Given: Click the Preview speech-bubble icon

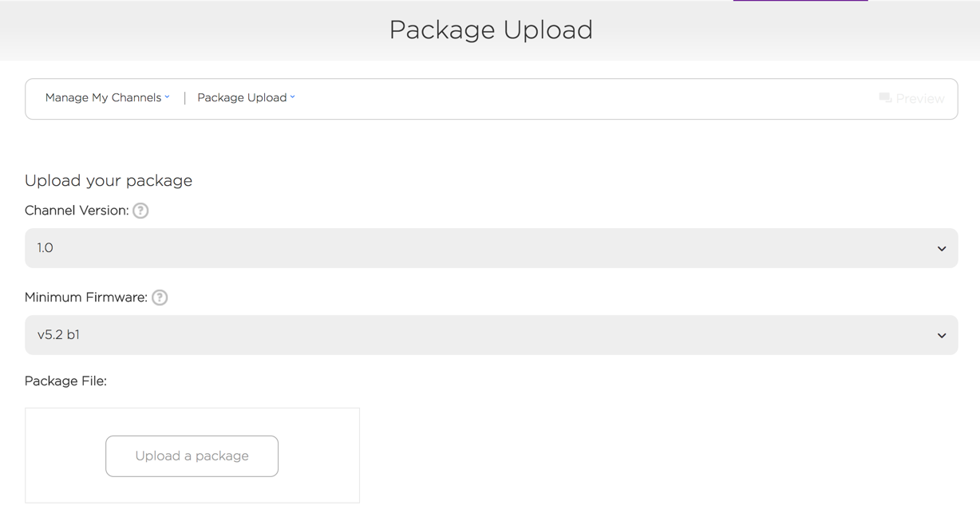Looking at the screenshot, I should point(885,98).
